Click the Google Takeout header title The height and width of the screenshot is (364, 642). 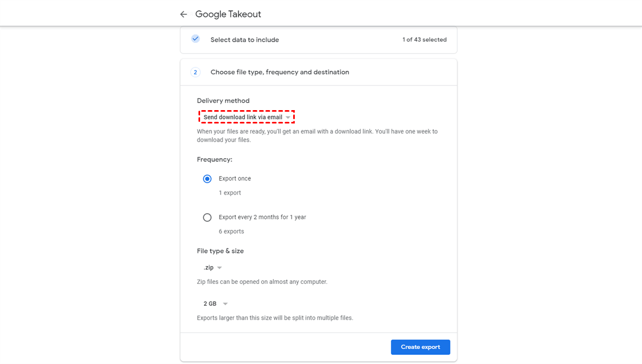point(228,14)
